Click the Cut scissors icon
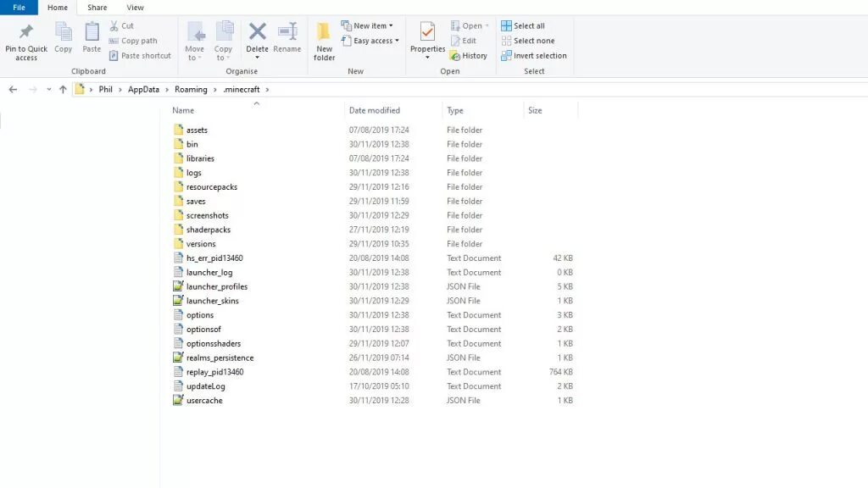 (x=114, y=25)
